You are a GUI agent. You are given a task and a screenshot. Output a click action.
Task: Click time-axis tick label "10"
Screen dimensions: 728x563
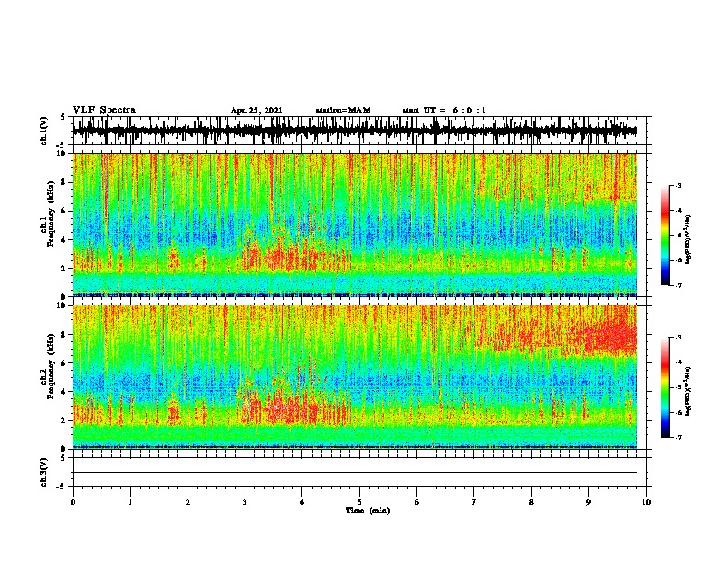[x=646, y=502]
